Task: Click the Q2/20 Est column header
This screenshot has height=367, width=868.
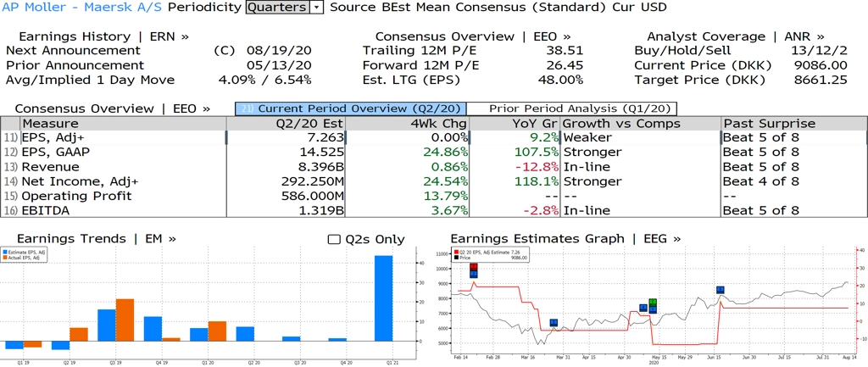Action: pos(287,124)
